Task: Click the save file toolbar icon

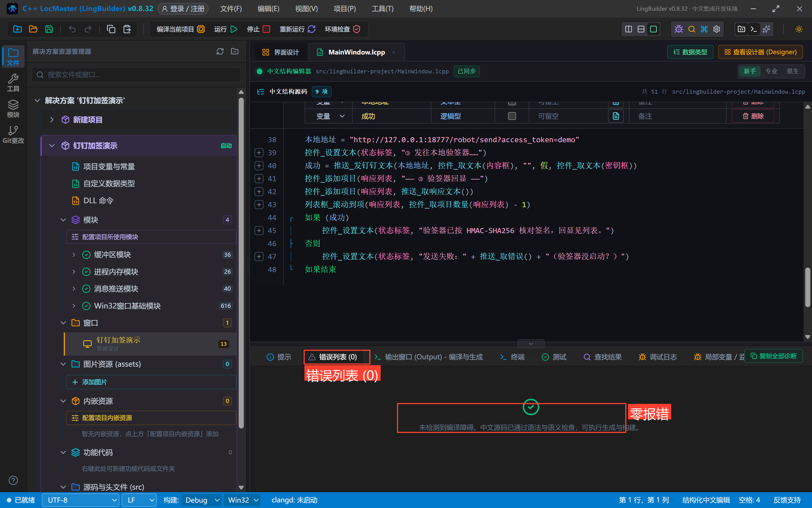Action: click(49, 29)
